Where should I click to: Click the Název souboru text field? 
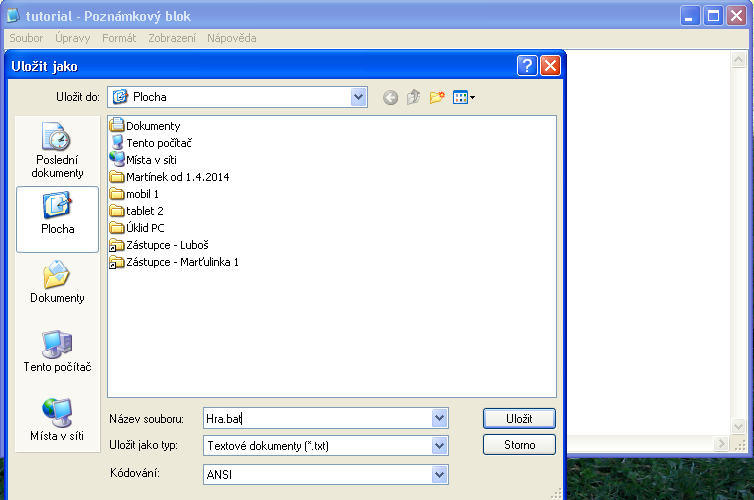click(317, 418)
